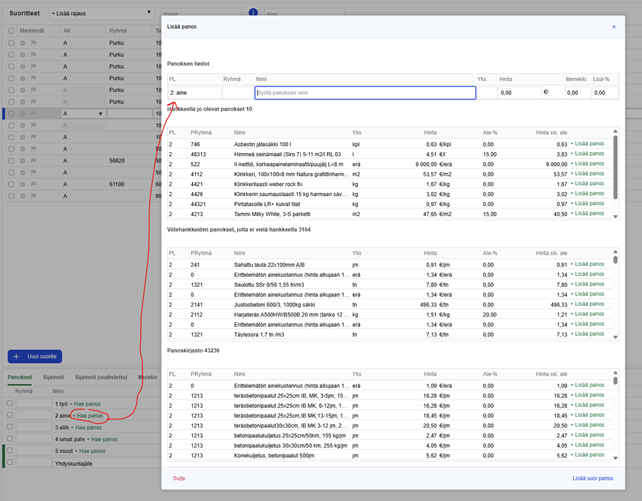The height and width of the screenshot is (501, 642).
Task: Open the Sijainnit (uudistettu) tab
Action: click(101, 377)
